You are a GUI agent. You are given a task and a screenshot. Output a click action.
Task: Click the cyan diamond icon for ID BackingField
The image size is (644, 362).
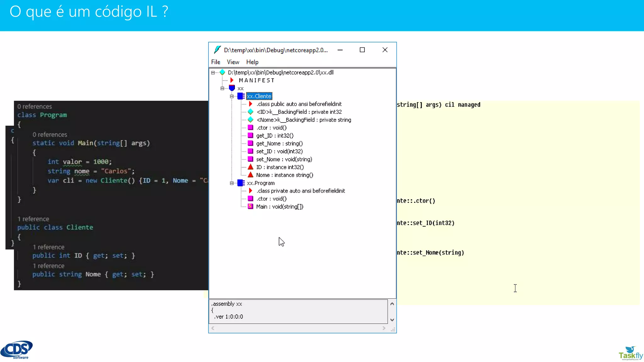[x=251, y=112]
